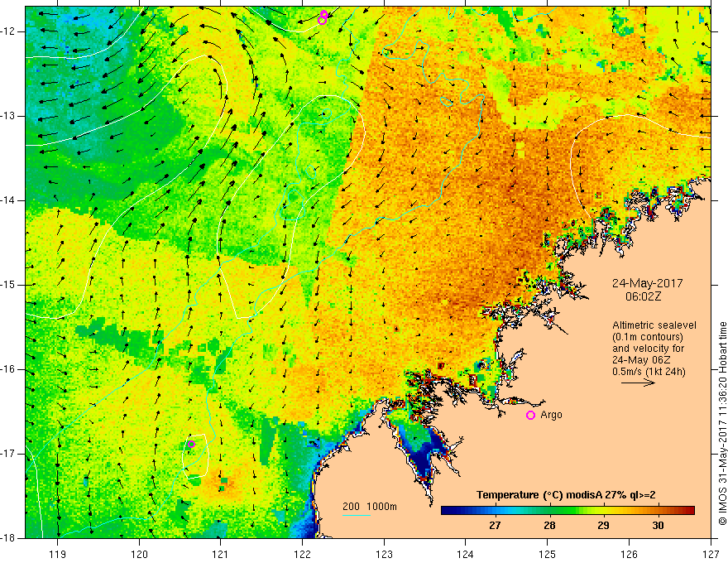
Task: Click the time text 06:02Z
Action: click(643, 296)
